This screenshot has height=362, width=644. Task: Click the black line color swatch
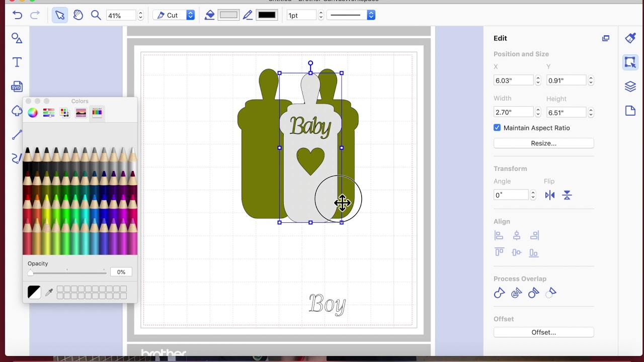point(267,15)
